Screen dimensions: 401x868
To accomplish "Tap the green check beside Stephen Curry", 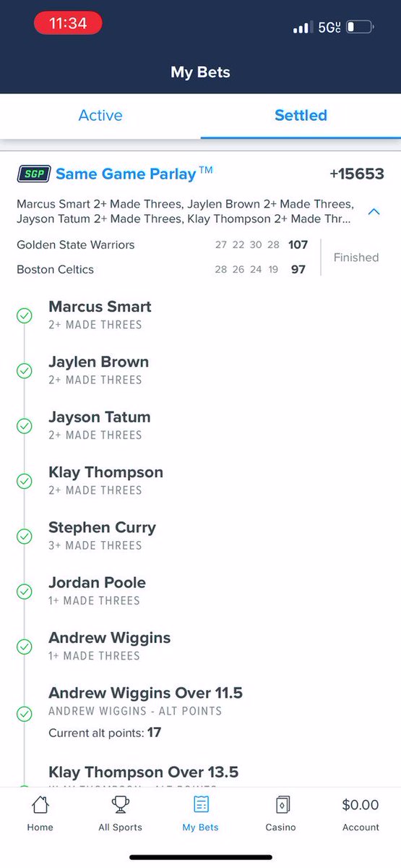I will (x=25, y=536).
